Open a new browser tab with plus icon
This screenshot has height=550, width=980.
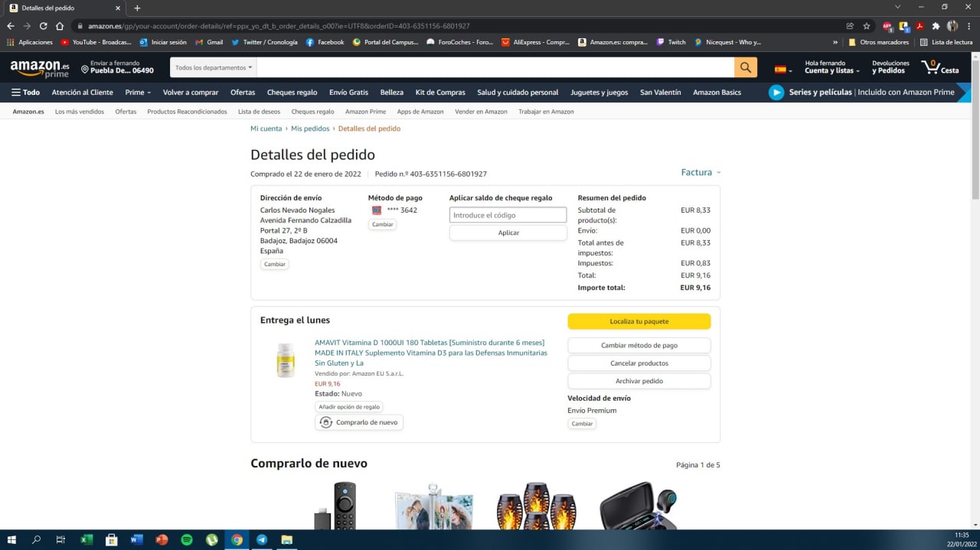(x=137, y=8)
